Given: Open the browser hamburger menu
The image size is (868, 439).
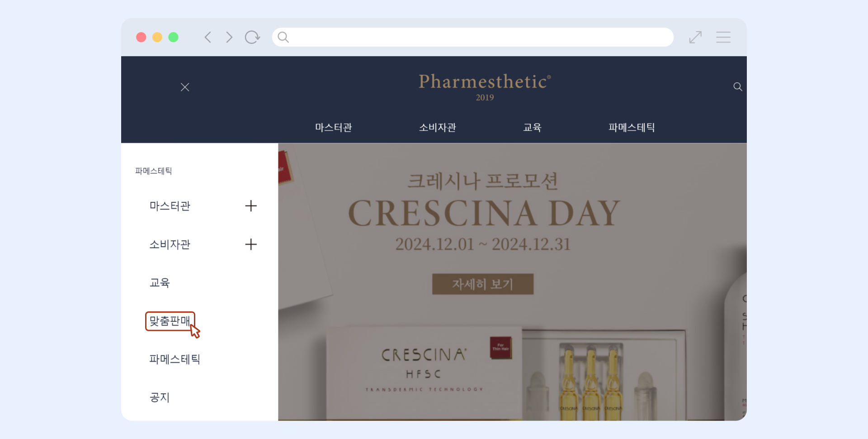Looking at the screenshot, I should [723, 37].
